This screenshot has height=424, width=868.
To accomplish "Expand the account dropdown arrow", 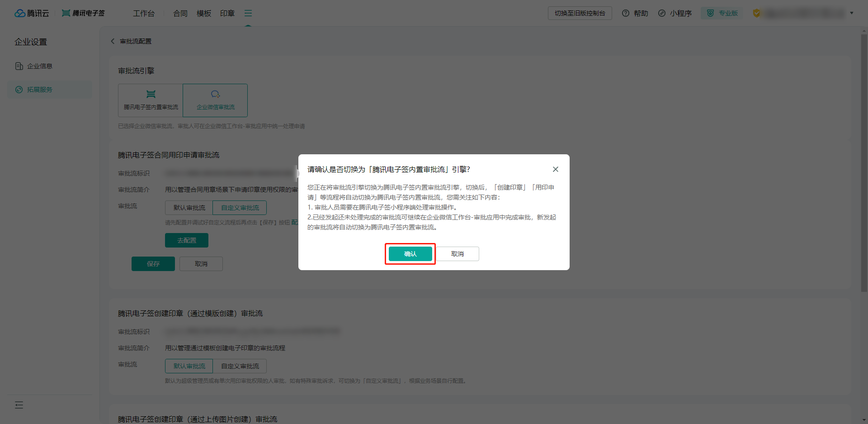I will tap(852, 13).
